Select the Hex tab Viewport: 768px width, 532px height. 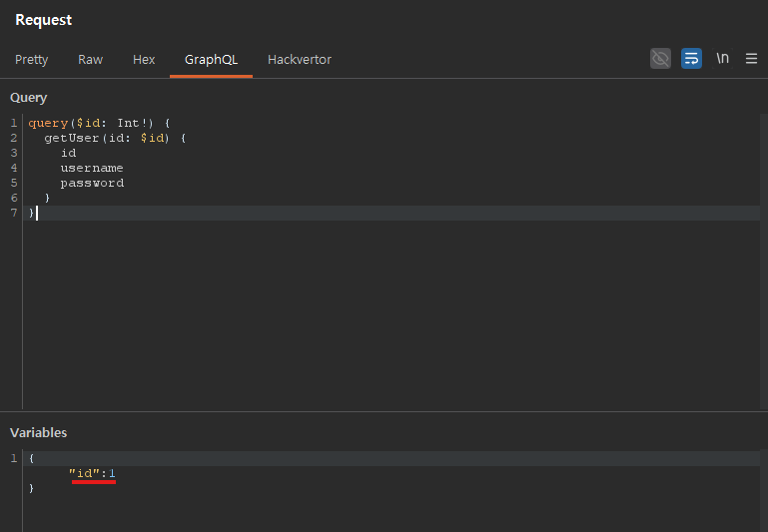point(144,60)
